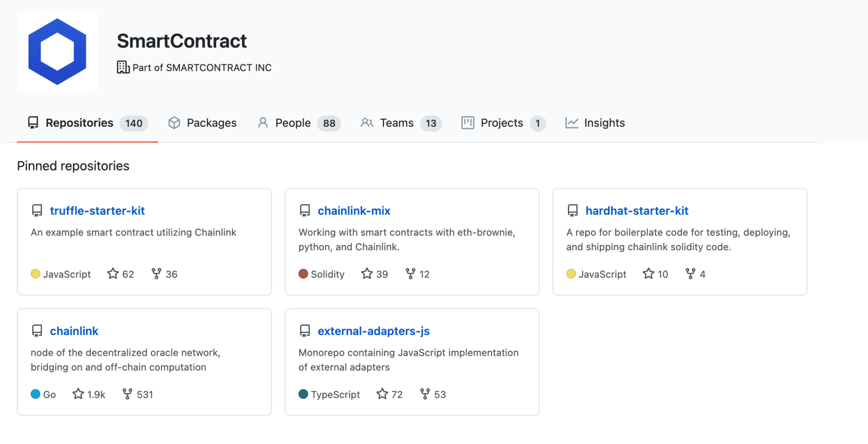868x444 pixels.
Task: Click the People person icon
Action: 263,123
